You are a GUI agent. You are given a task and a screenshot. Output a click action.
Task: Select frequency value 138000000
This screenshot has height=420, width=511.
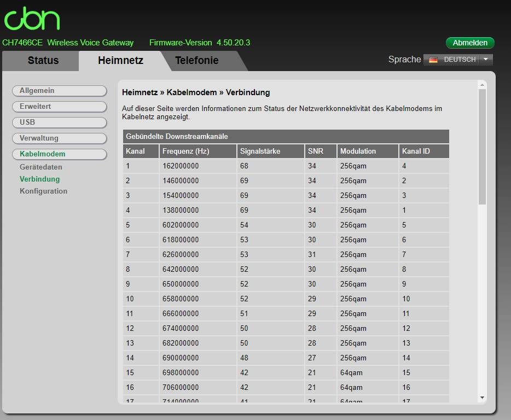click(x=181, y=210)
